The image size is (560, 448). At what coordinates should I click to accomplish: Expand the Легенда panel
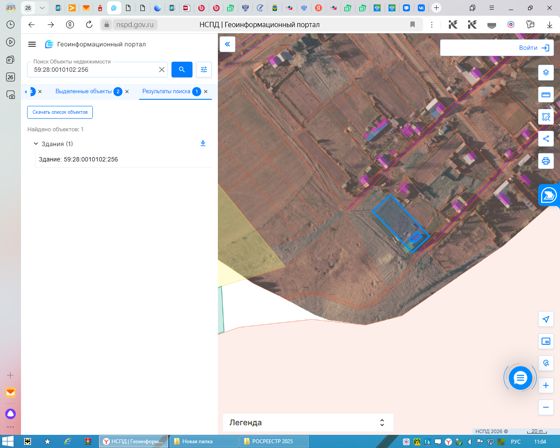click(x=308, y=423)
